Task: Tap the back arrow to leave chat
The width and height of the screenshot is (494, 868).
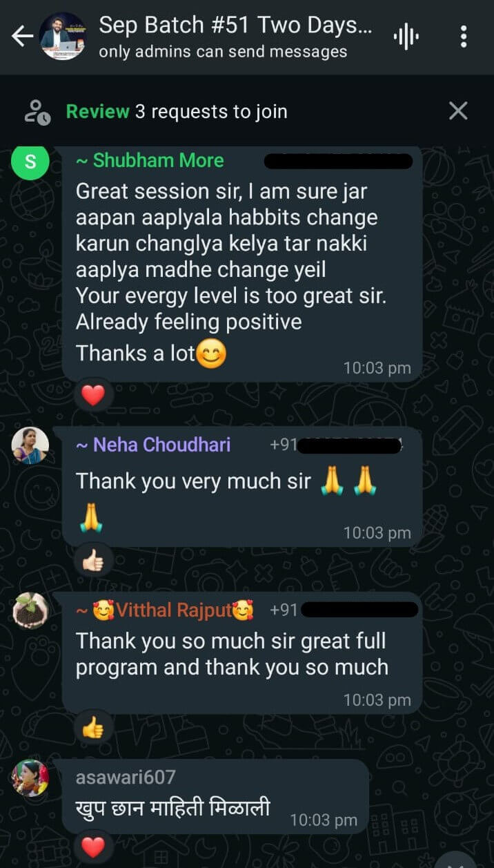Action: point(23,37)
